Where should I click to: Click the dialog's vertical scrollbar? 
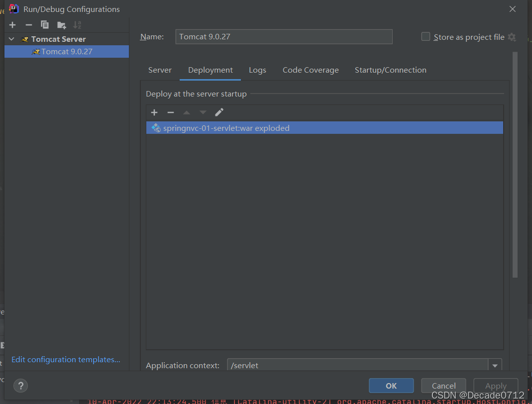[x=515, y=165]
